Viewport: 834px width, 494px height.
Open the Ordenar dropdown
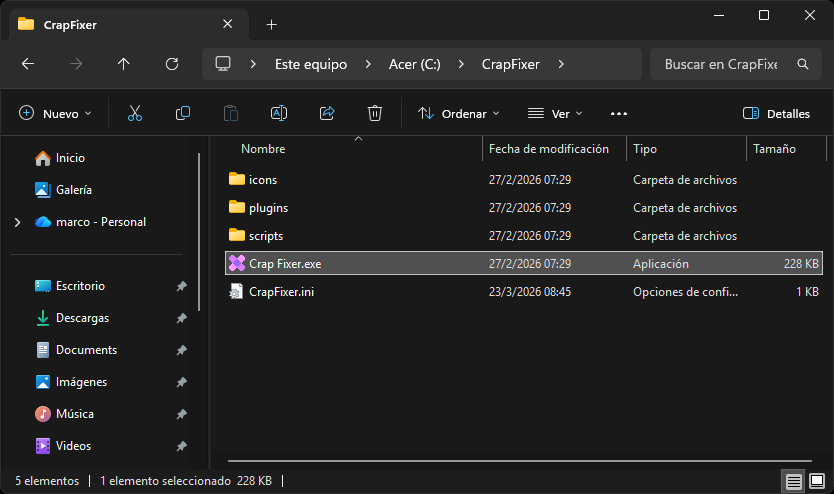point(458,113)
